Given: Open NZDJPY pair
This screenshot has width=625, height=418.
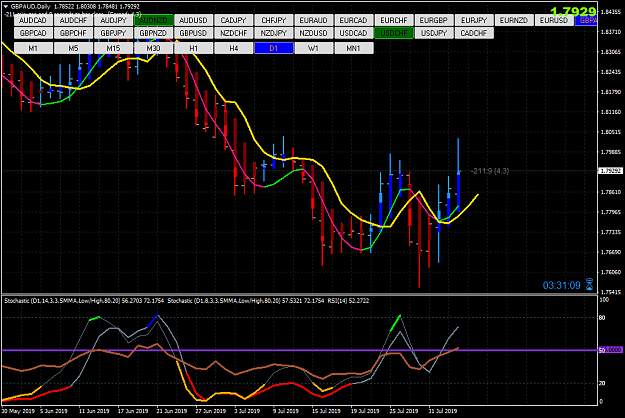Looking at the screenshot, I should 274,33.
